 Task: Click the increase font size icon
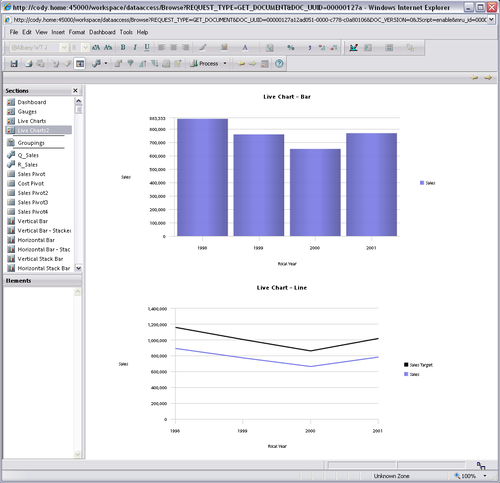[x=96, y=47]
